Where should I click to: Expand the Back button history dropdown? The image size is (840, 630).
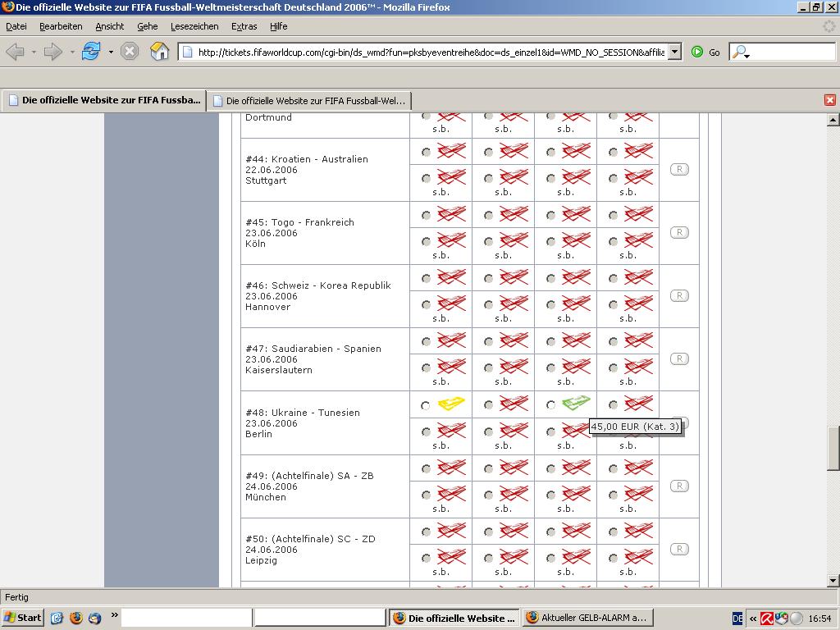coord(34,52)
